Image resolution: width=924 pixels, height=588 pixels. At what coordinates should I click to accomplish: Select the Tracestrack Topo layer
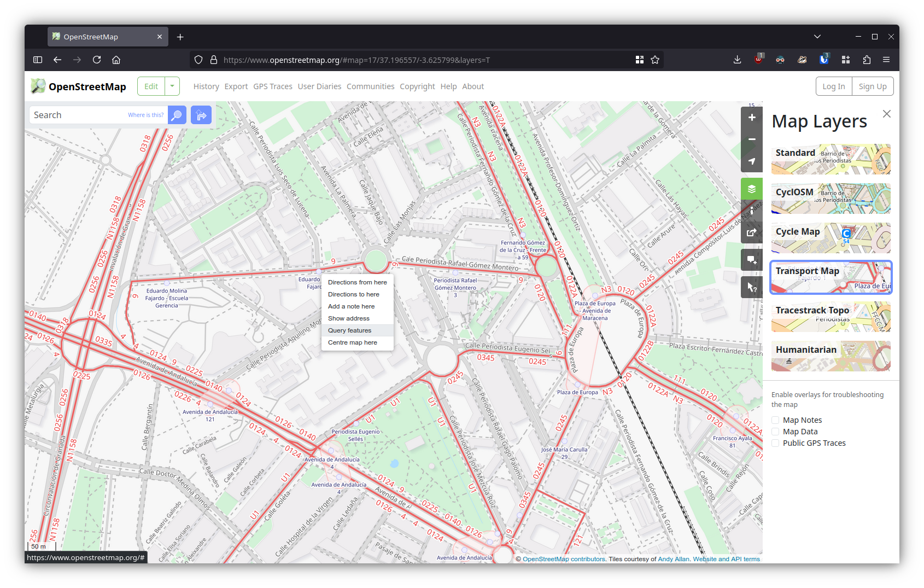[831, 317]
